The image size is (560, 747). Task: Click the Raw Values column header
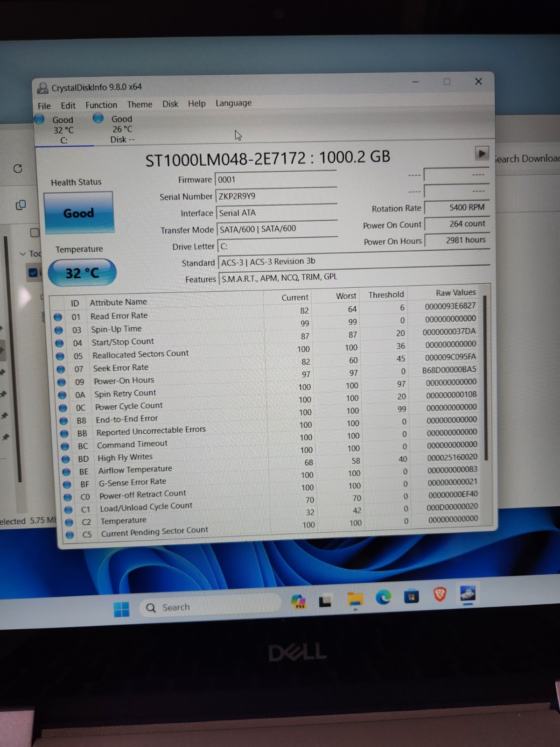456,293
